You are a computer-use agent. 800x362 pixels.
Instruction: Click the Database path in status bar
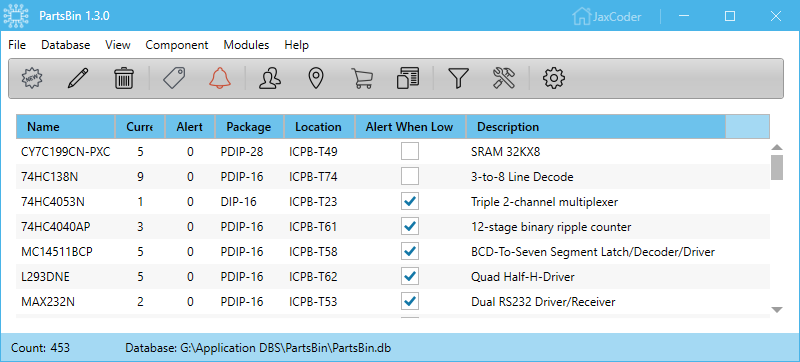click(x=258, y=348)
